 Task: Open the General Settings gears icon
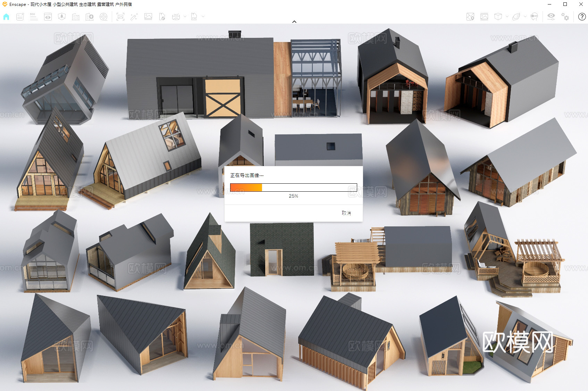tap(565, 17)
